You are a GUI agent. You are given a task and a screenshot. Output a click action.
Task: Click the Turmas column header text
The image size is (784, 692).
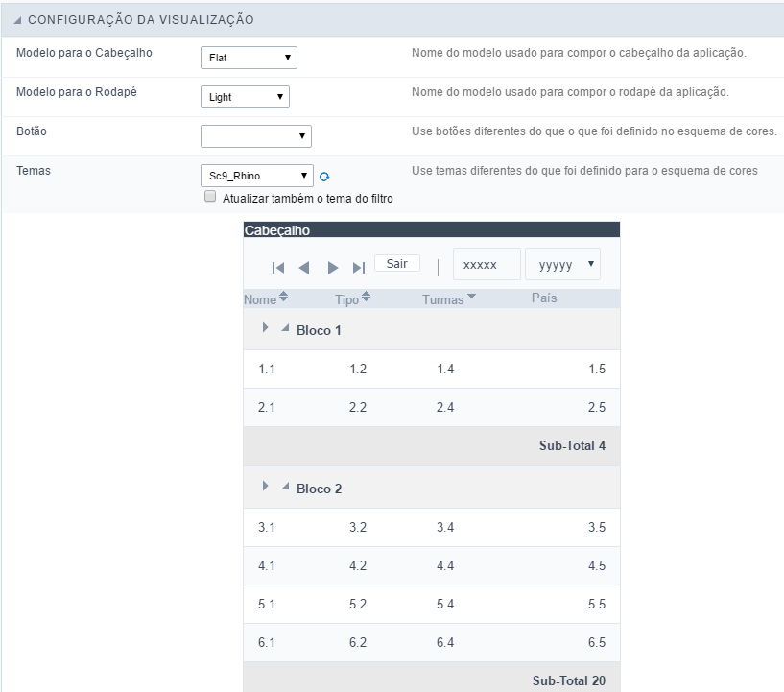click(x=443, y=300)
